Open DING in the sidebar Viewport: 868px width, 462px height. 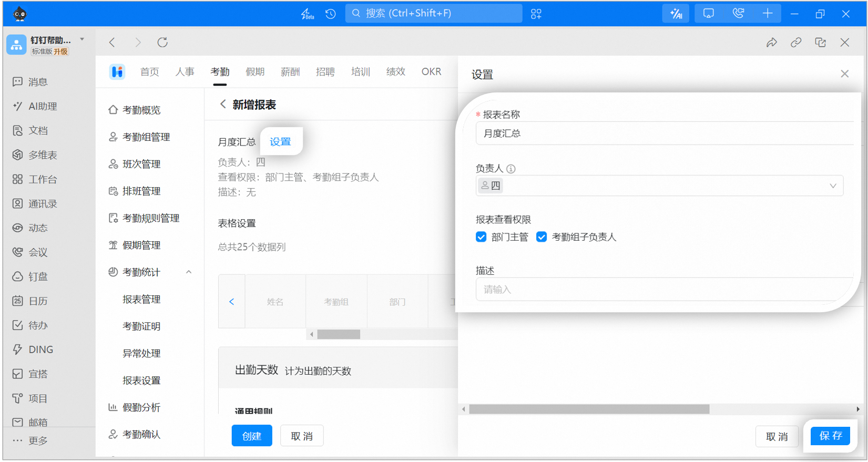click(x=33, y=350)
